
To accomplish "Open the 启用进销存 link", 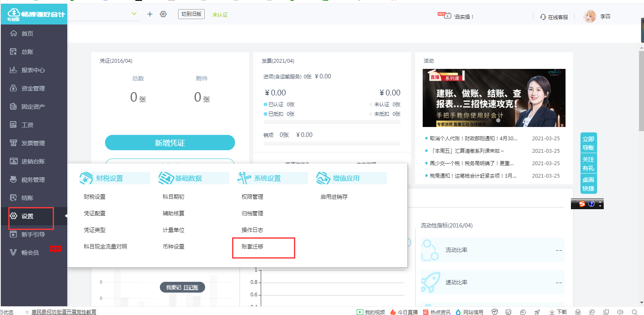I will 334,197.
